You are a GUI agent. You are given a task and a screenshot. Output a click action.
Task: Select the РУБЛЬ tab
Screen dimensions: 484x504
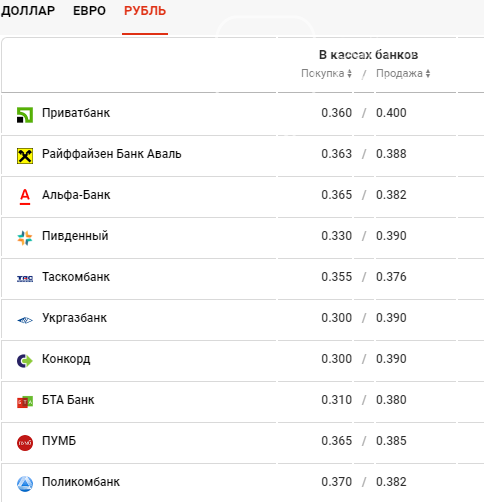(x=145, y=11)
